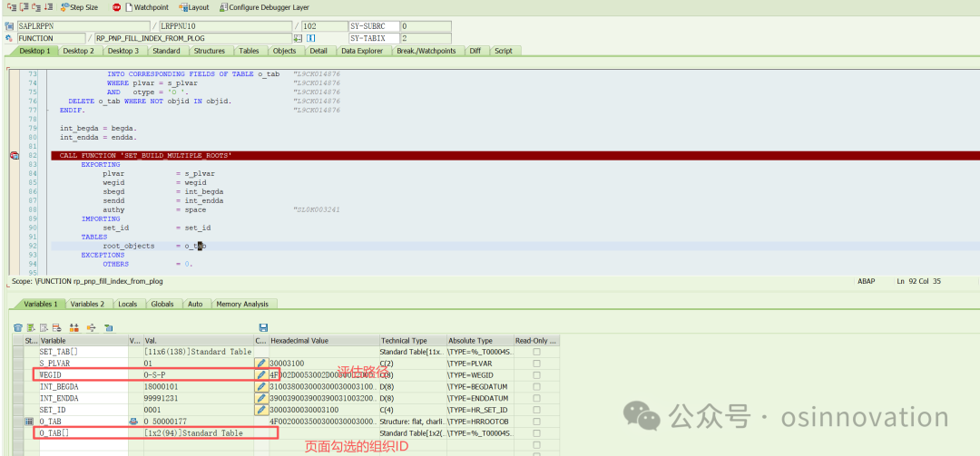The width and height of the screenshot is (980, 456).
Task: Toggle Read-Only checkbox for INT_ENDDA row
Action: click(x=536, y=399)
